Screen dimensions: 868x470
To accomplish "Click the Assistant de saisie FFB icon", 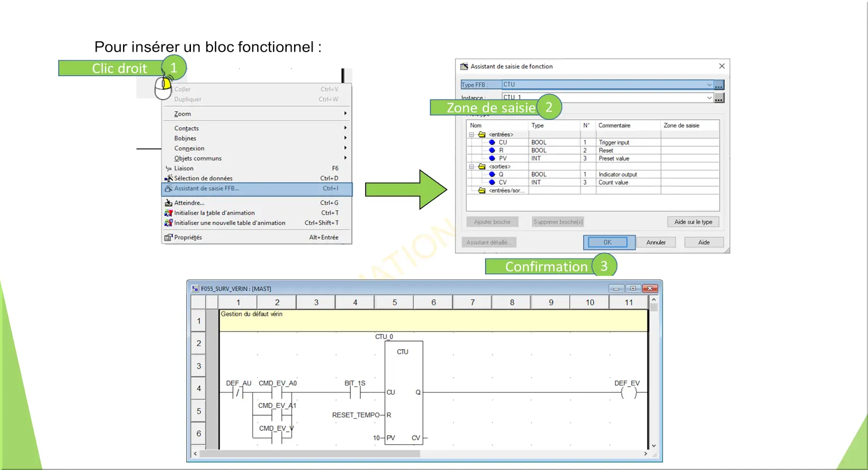I will click(168, 189).
